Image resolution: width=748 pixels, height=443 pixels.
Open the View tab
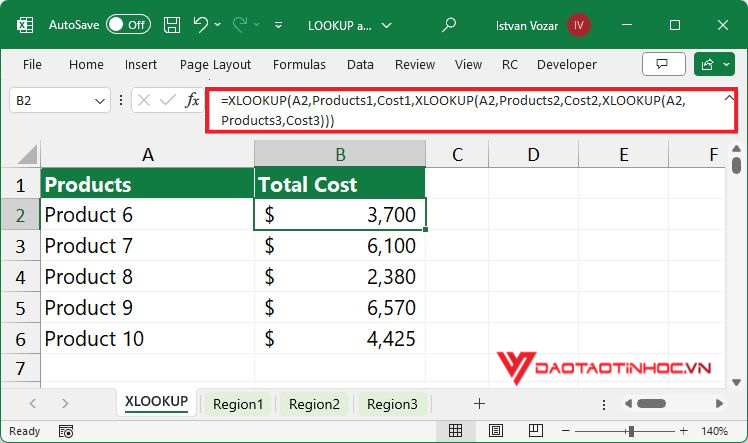[x=468, y=64]
